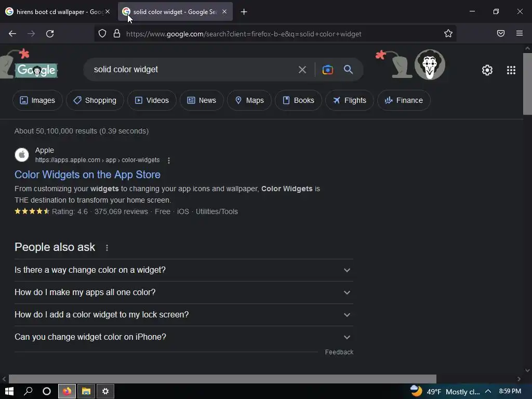Open 'Color Widgets on the App Store' link
Screen dimensions: 532x399
coord(87,175)
